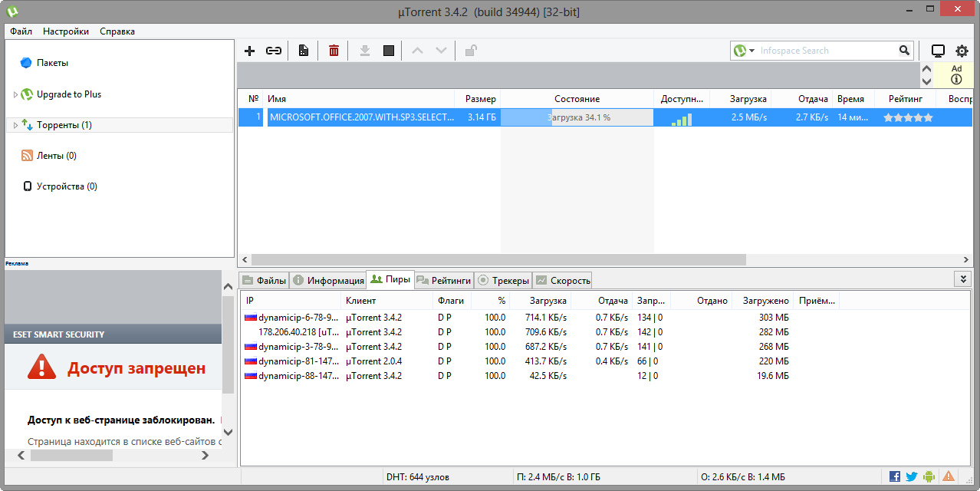
Task: Click the ad banner down chevron
Action: tap(926, 81)
